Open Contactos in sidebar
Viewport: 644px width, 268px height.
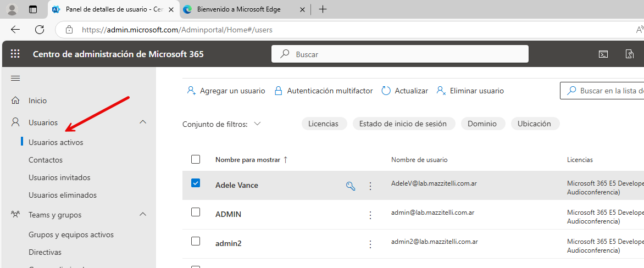pos(46,160)
